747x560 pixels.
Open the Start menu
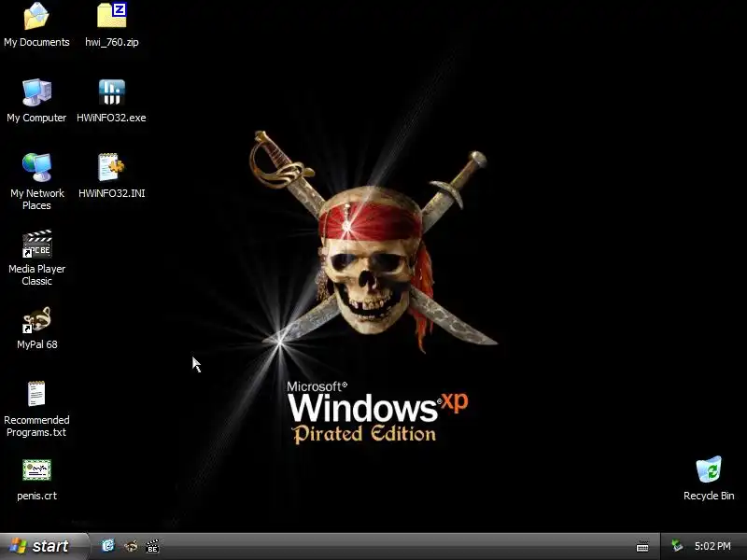44,546
